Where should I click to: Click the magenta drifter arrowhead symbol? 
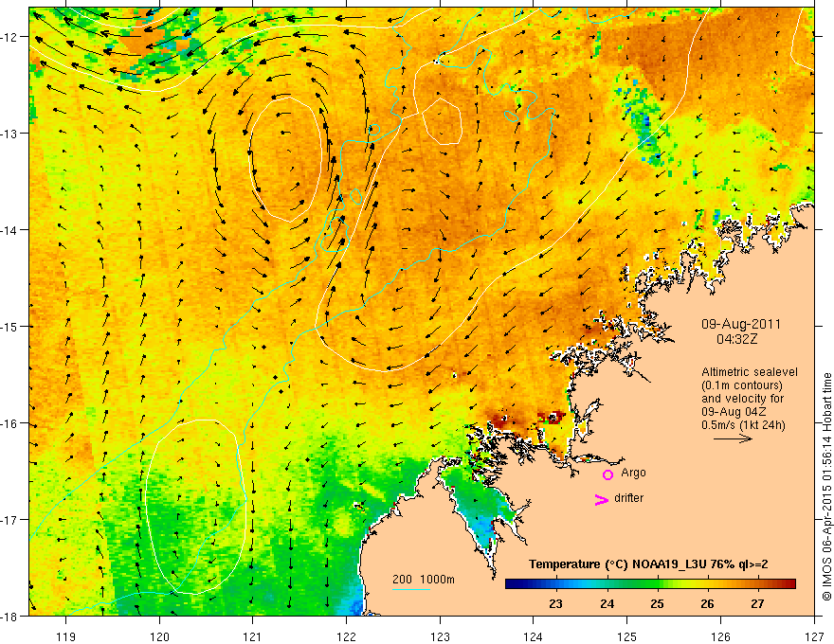click(x=601, y=499)
